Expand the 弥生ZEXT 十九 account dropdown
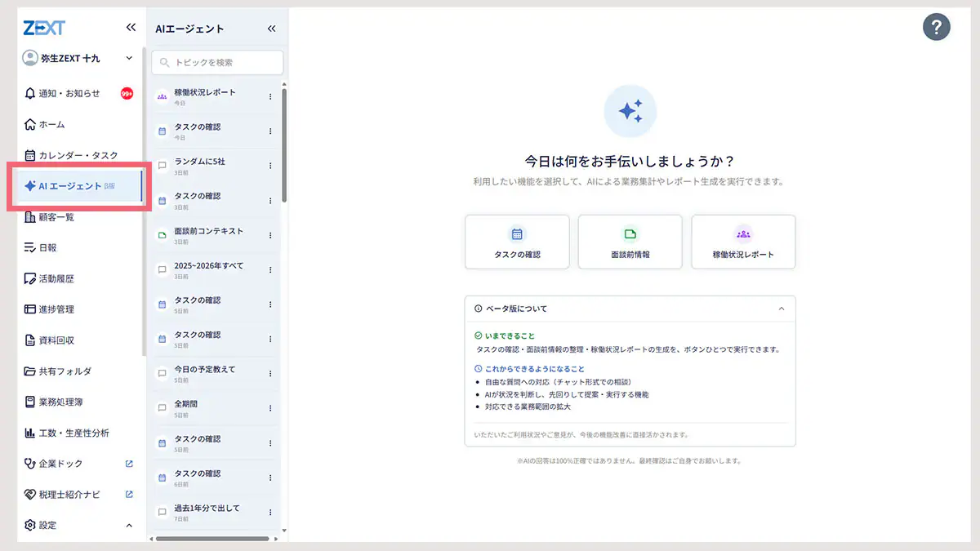Image resolution: width=980 pixels, height=551 pixels. point(129,58)
